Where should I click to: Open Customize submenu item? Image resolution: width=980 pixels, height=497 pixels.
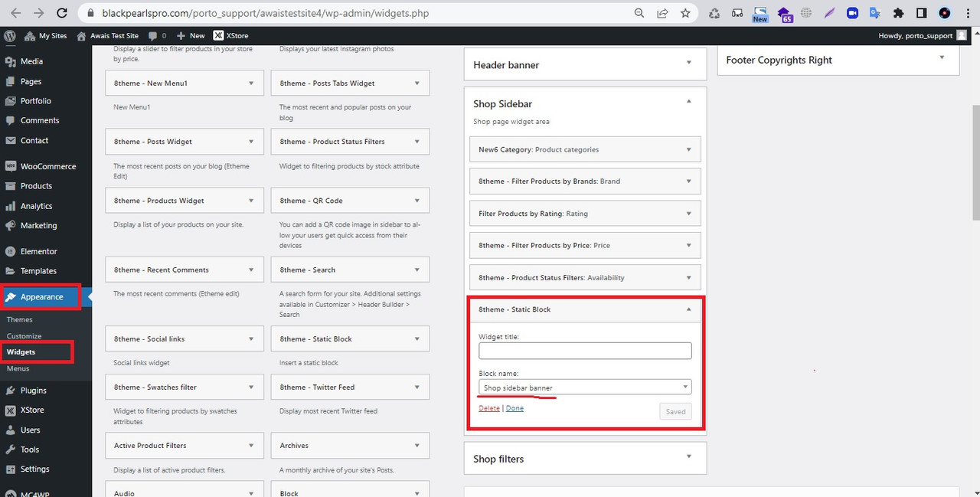(x=24, y=335)
